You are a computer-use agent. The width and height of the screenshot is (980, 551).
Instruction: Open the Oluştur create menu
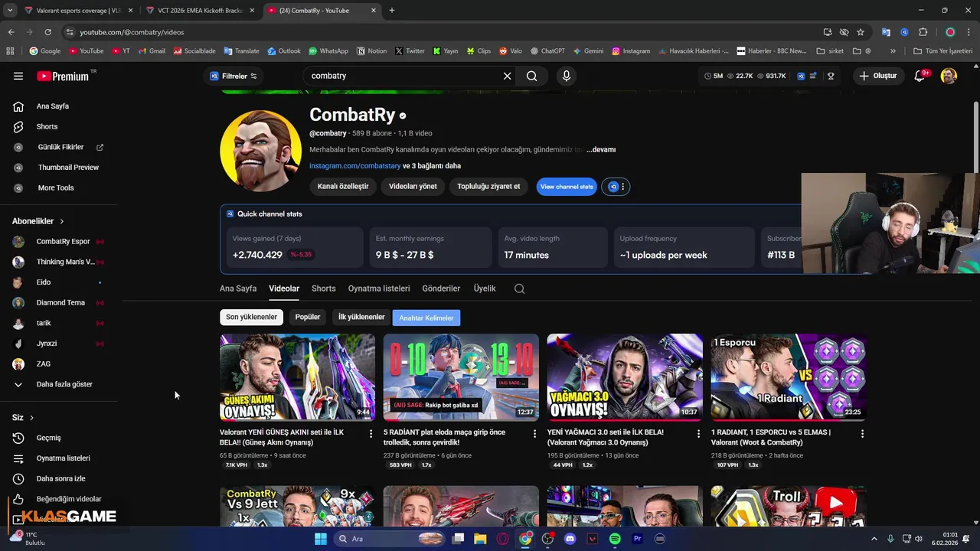point(877,76)
